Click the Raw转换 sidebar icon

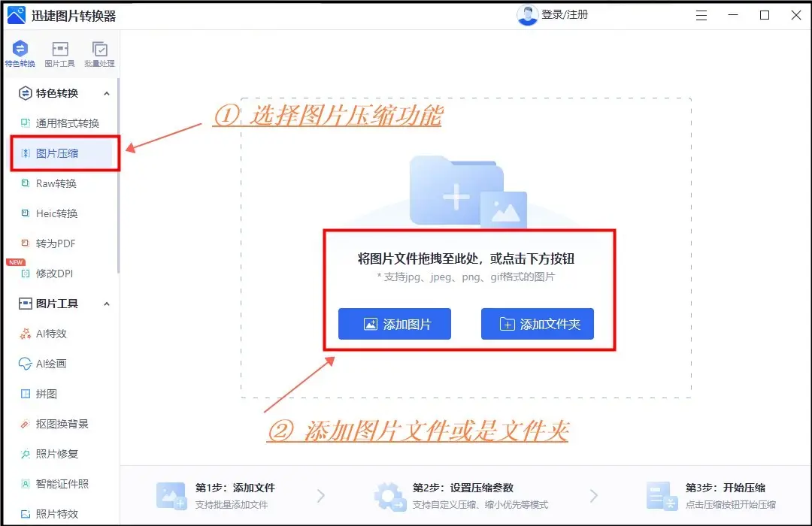click(x=25, y=183)
